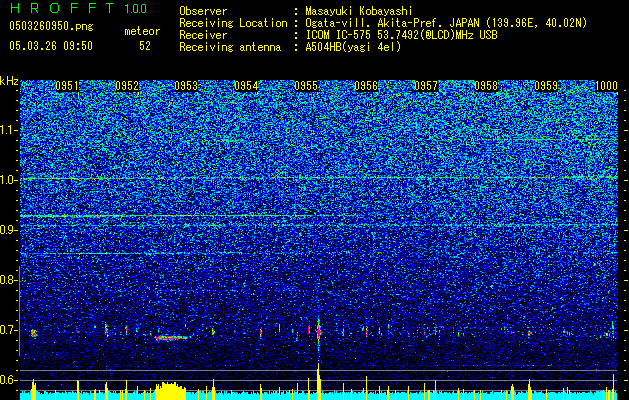Click the 0956 time marker
Screen dimensions: 629x400
coord(366,86)
